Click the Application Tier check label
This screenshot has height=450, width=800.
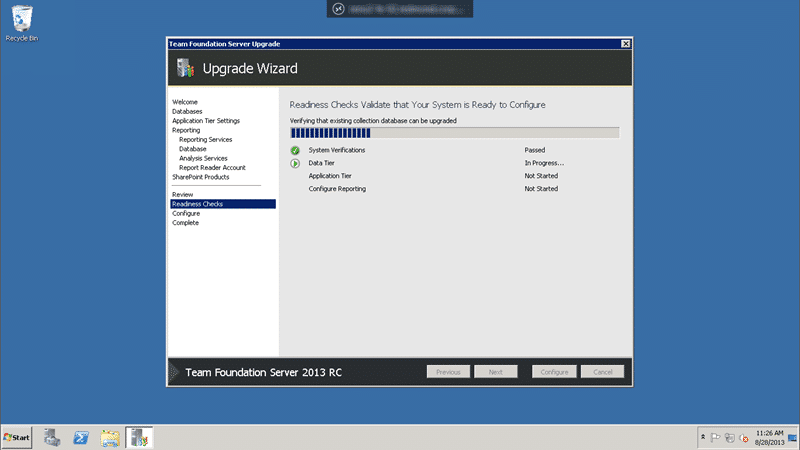[330, 176]
